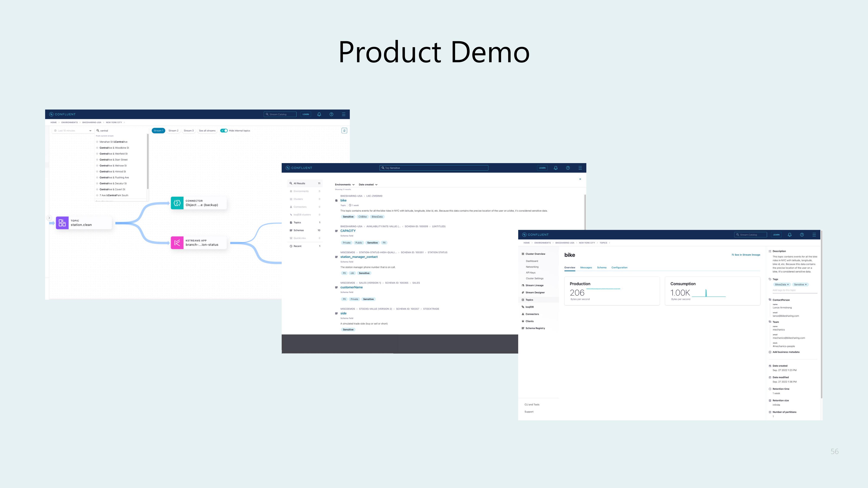Click the central search field on lineage canvas

click(x=121, y=131)
